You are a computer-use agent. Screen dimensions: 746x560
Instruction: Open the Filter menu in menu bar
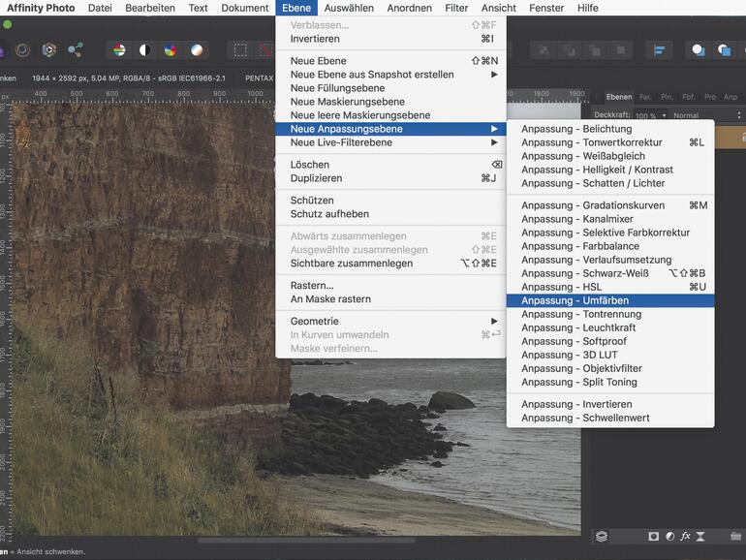pyautogui.click(x=456, y=8)
